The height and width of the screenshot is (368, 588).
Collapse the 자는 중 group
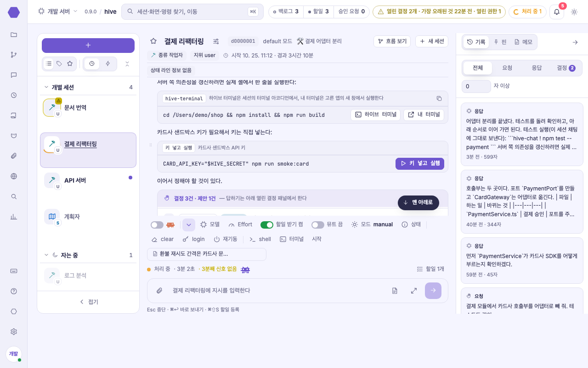(x=46, y=255)
